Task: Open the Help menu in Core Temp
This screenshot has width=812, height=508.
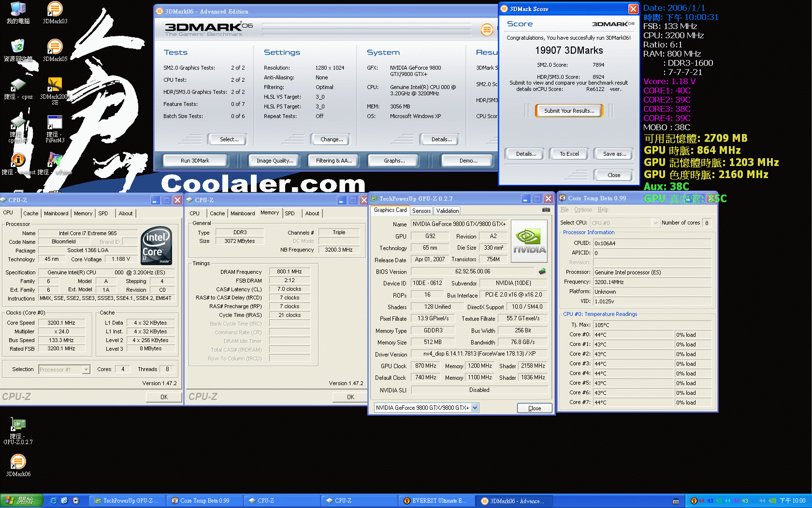Action: pyautogui.click(x=603, y=209)
